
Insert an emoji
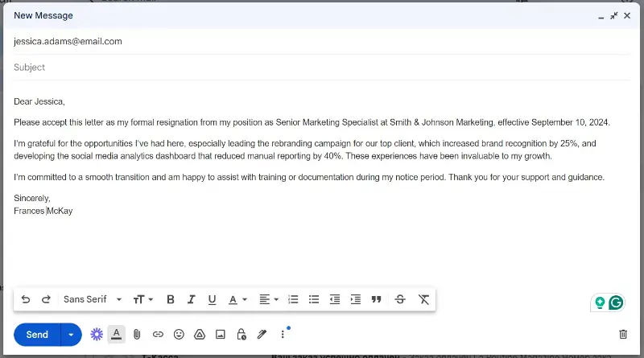tap(179, 334)
